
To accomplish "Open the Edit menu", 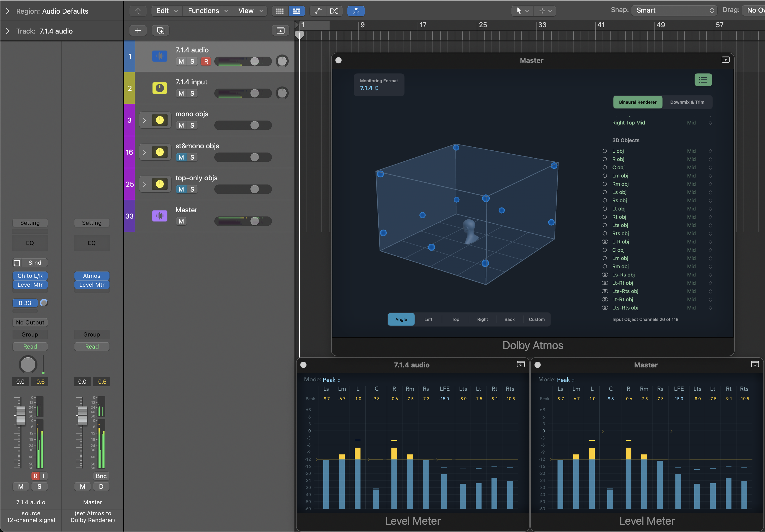I will coord(167,11).
